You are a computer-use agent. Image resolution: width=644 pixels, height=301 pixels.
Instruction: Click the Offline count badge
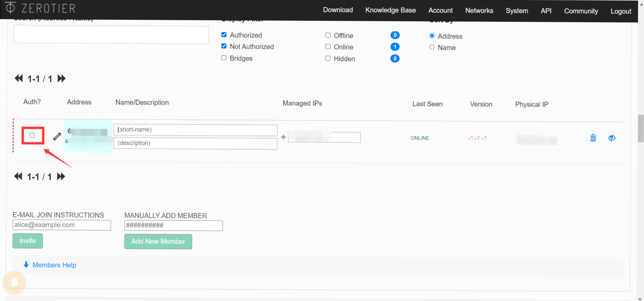tap(395, 35)
